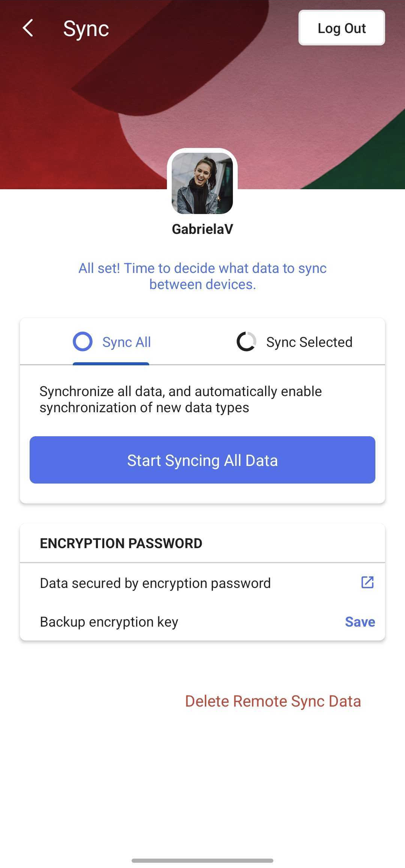
Task: Tap the bottom home indicator bar
Action: point(202,860)
